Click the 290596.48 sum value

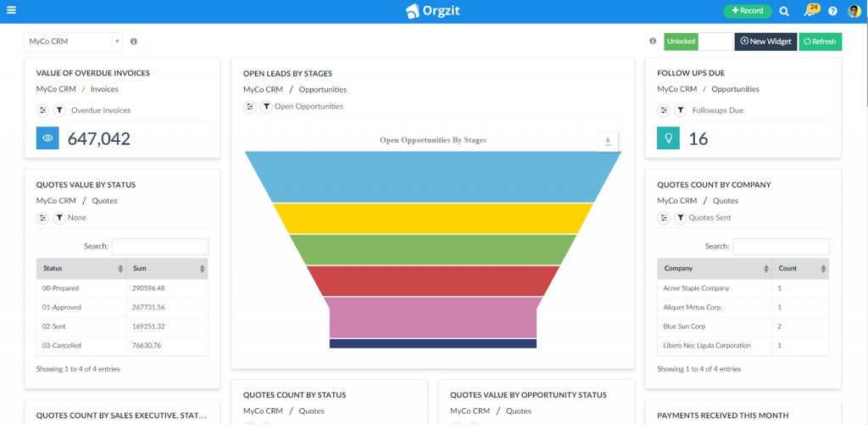coord(148,288)
